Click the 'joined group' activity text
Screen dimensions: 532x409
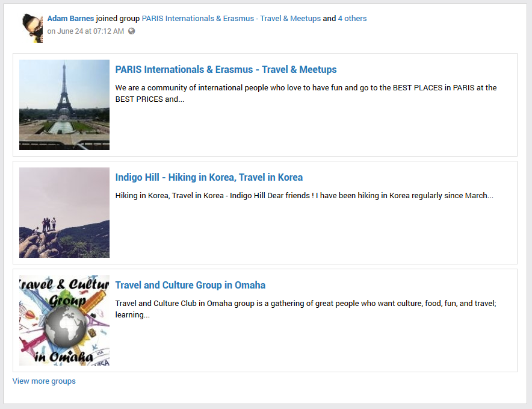click(118, 19)
